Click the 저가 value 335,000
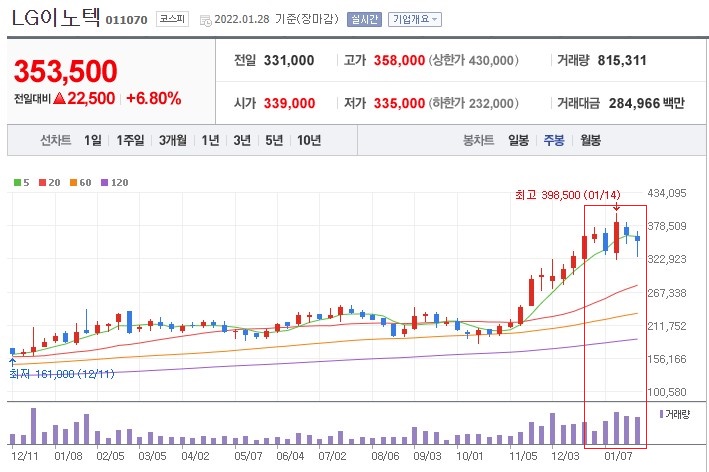Screen dimensions: 709x472 point(399,103)
